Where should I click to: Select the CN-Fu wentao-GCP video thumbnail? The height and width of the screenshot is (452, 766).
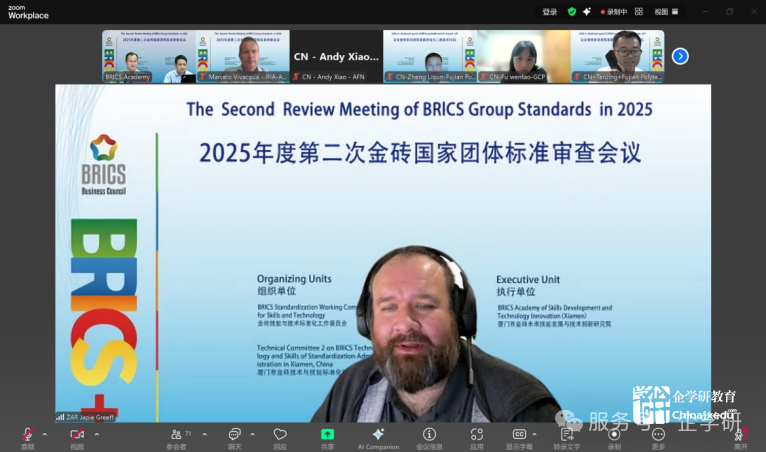click(524, 56)
